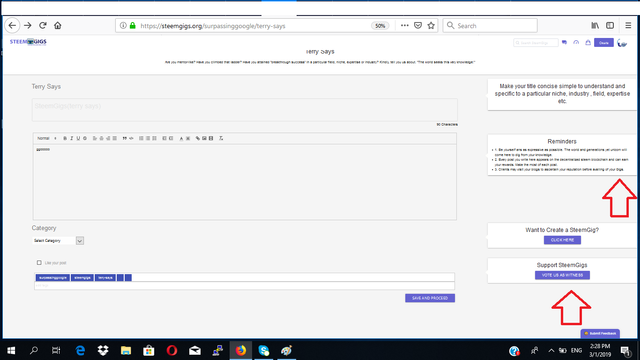Screen dimensions: 640x360
Task: Open the Firefox hamburger menu
Action: point(628,25)
